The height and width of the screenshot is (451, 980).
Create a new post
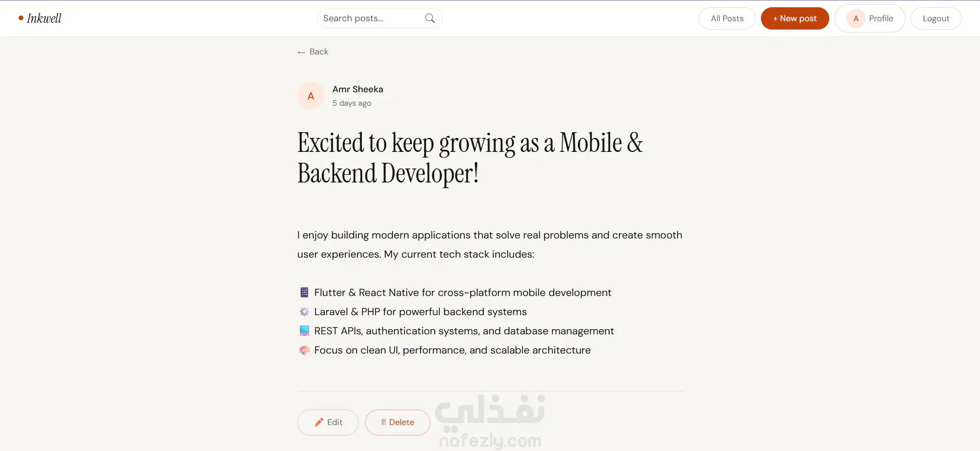[x=795, y=19]
